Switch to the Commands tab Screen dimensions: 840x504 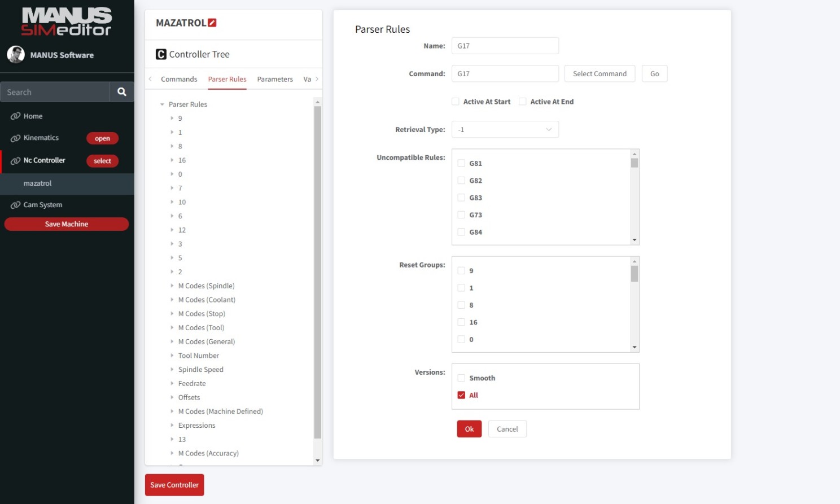tap(179, 79)
